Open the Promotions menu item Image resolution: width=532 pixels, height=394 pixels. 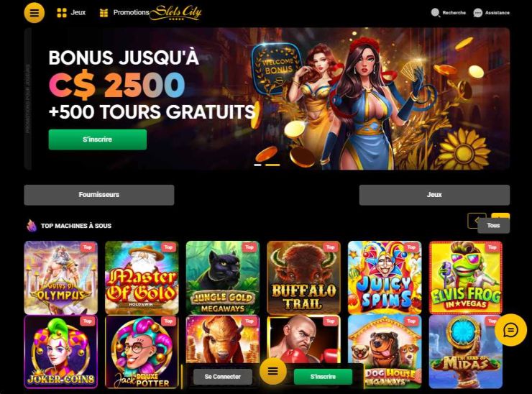click(x=132, y=12)
